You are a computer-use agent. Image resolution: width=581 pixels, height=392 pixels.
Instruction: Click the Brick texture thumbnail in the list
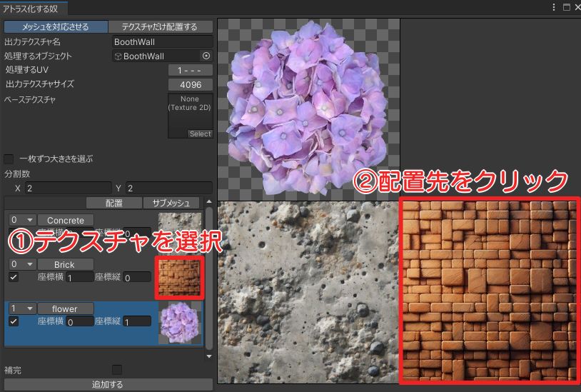[180, 277]
